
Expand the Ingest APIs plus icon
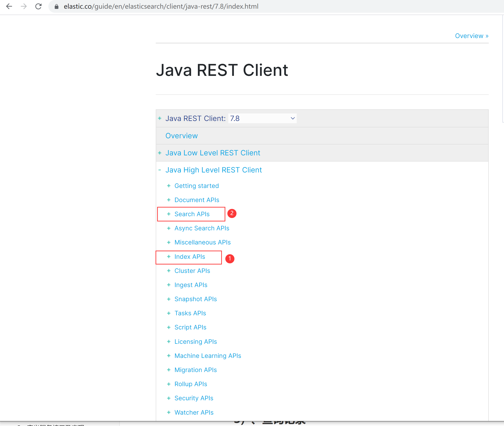click(169, 285)
